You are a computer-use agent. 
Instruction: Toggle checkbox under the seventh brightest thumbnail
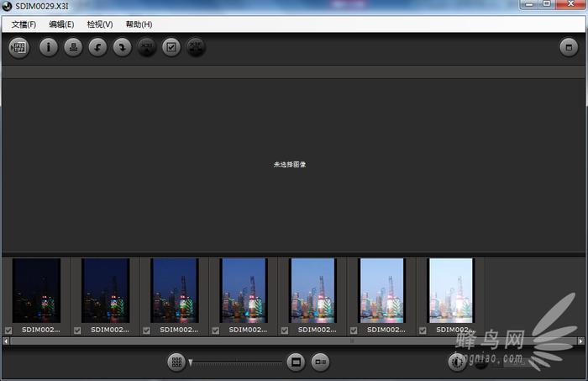pos(423,331)
